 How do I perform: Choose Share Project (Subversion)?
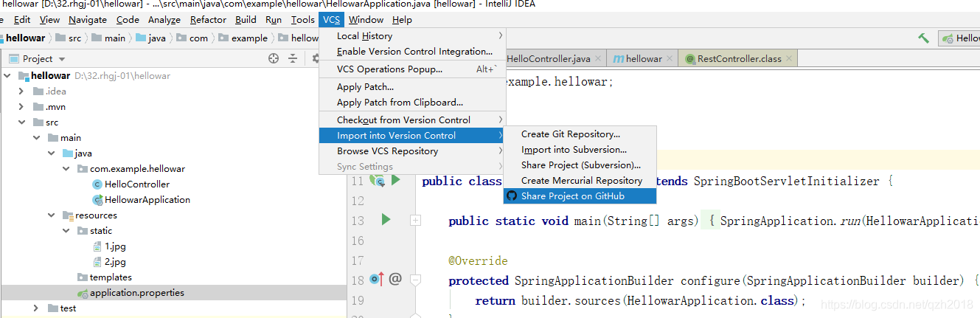[580, 165]
